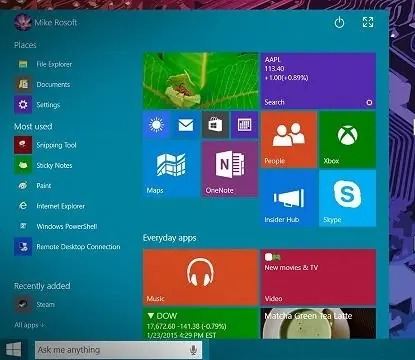The image size is (415, 360).
Task: Open the Mike Rosoft user account
Action: point(46,23)
